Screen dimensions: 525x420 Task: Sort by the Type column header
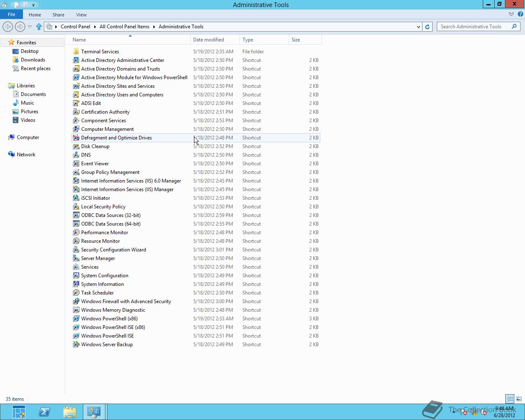265,40
